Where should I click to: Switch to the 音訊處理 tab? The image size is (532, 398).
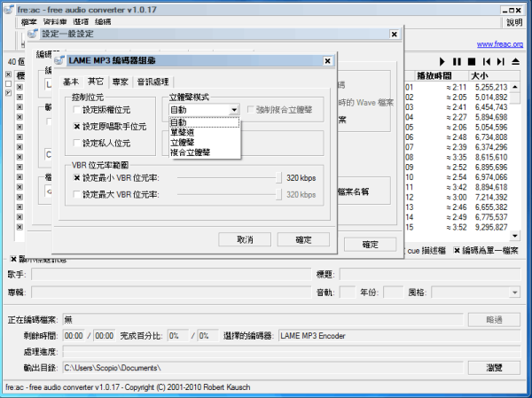153,82
